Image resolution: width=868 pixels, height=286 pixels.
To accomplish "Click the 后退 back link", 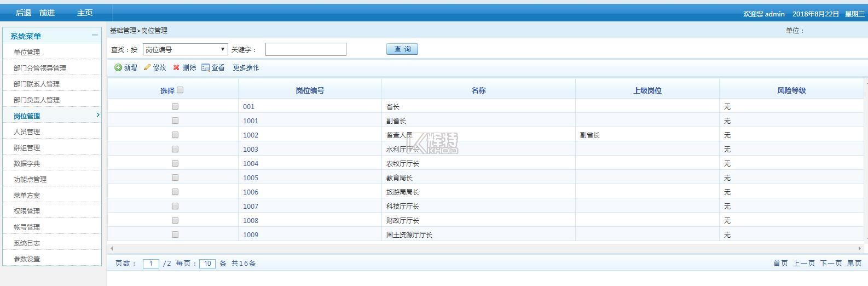I will [x=24, y=13].
